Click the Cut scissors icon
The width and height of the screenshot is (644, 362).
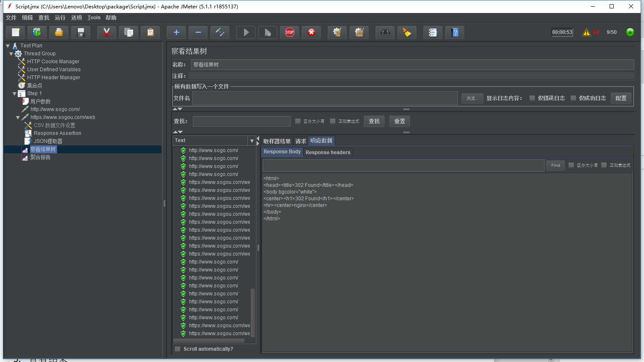[x=106, y=32]
